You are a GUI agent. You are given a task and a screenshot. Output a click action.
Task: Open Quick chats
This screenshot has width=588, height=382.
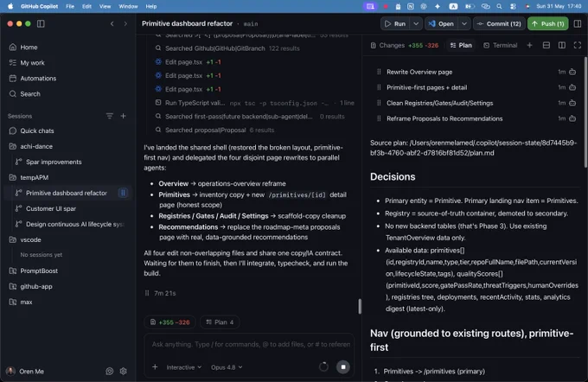coord(36,131)
